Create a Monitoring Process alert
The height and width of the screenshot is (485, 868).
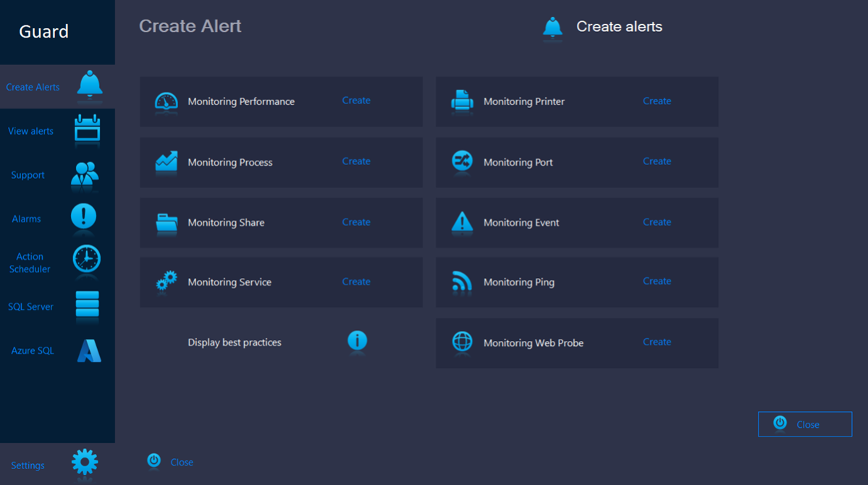356,161
